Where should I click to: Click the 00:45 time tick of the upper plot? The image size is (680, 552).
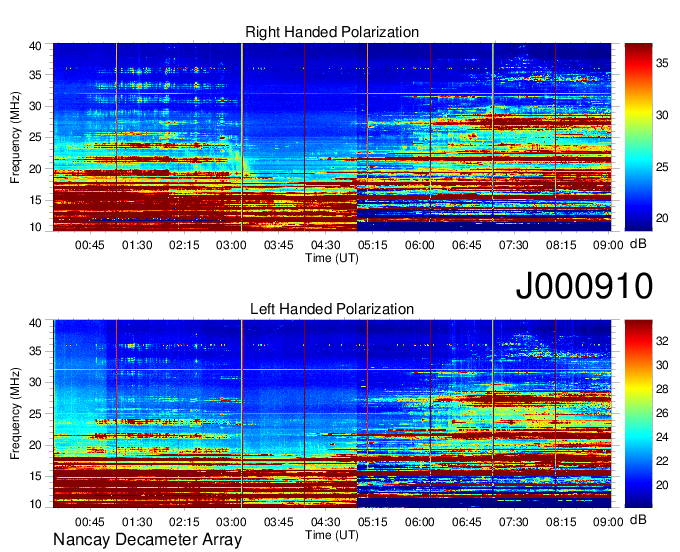coord(90,245)
